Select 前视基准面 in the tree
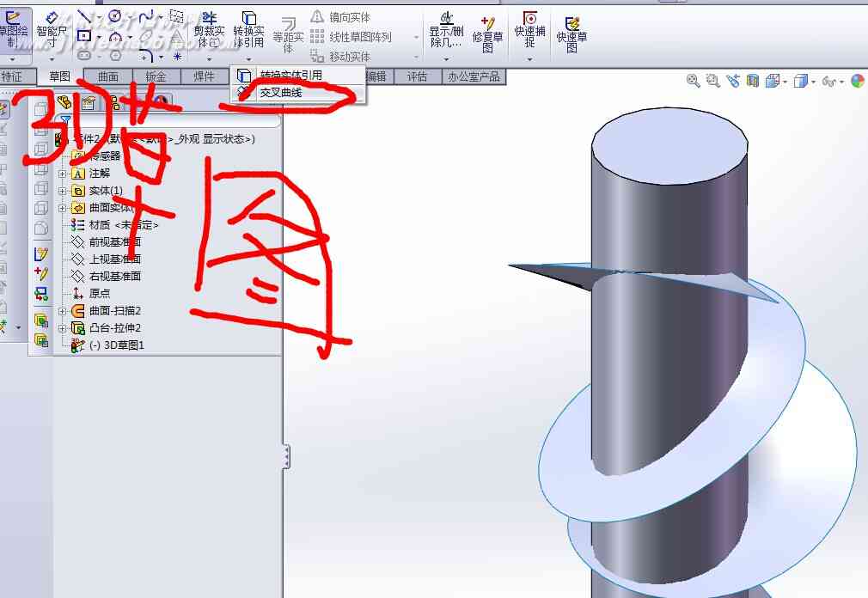The height and width of the screenshot is (598, 868). [x=107, y=242]
